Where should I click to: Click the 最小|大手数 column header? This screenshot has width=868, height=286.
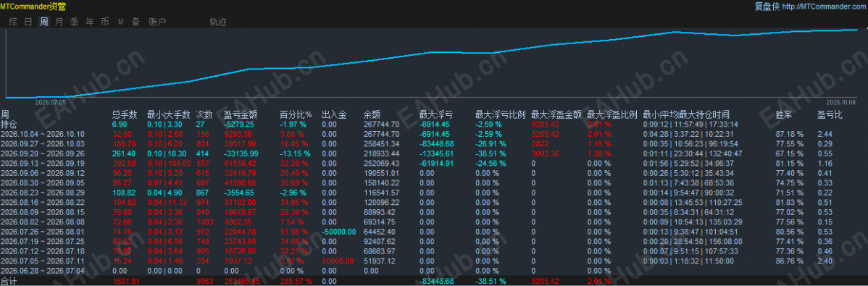(x=169, y=115)
